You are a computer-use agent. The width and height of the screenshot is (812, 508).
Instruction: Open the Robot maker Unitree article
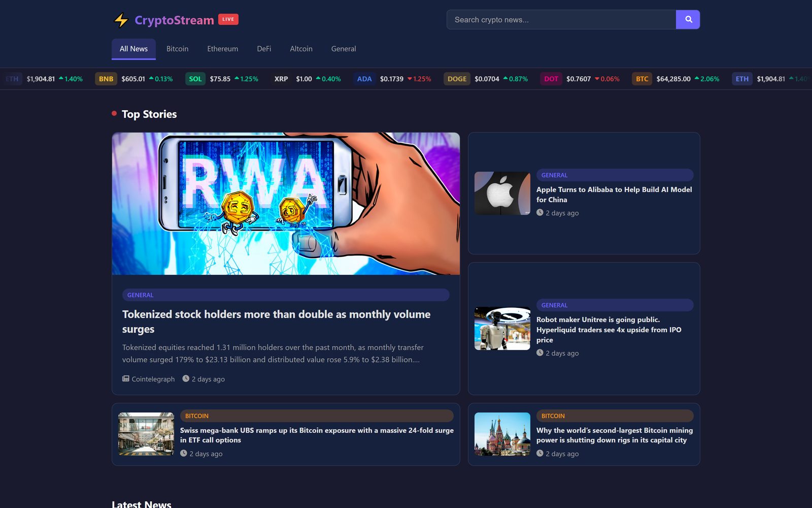coord(609,330)
